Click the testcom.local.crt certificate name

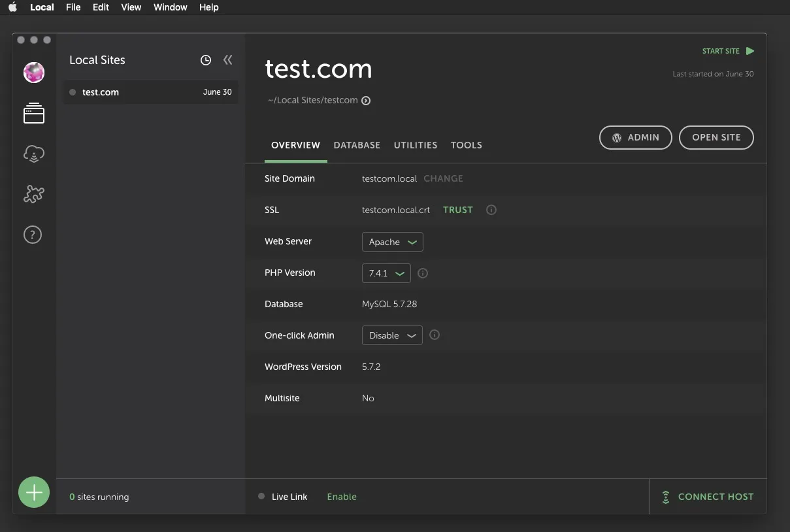tap(396, 210)
